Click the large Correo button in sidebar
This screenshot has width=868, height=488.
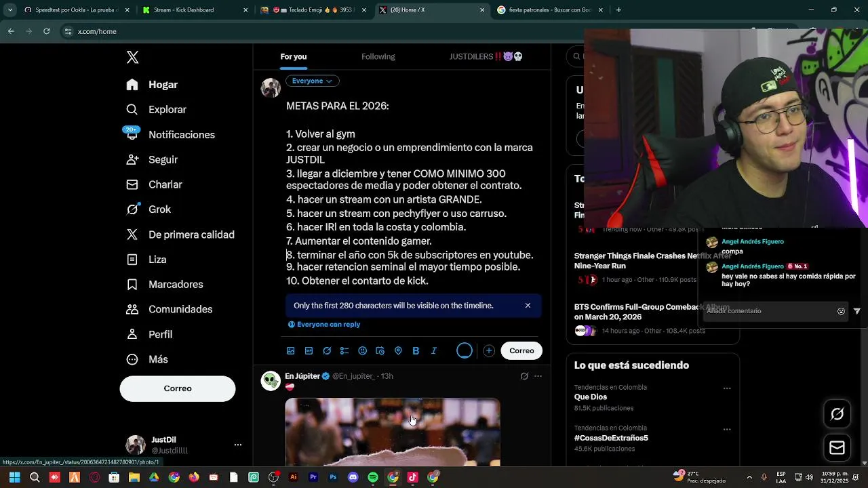[178, 388]
